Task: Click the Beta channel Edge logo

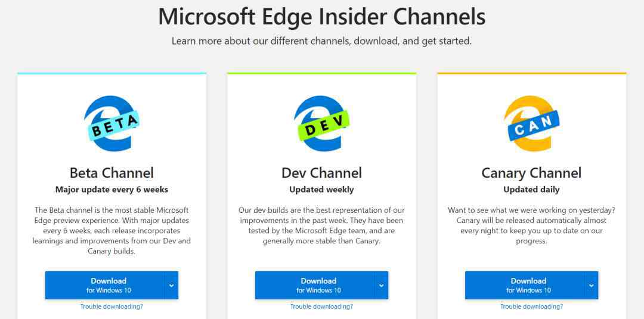Action: point(112,123)
